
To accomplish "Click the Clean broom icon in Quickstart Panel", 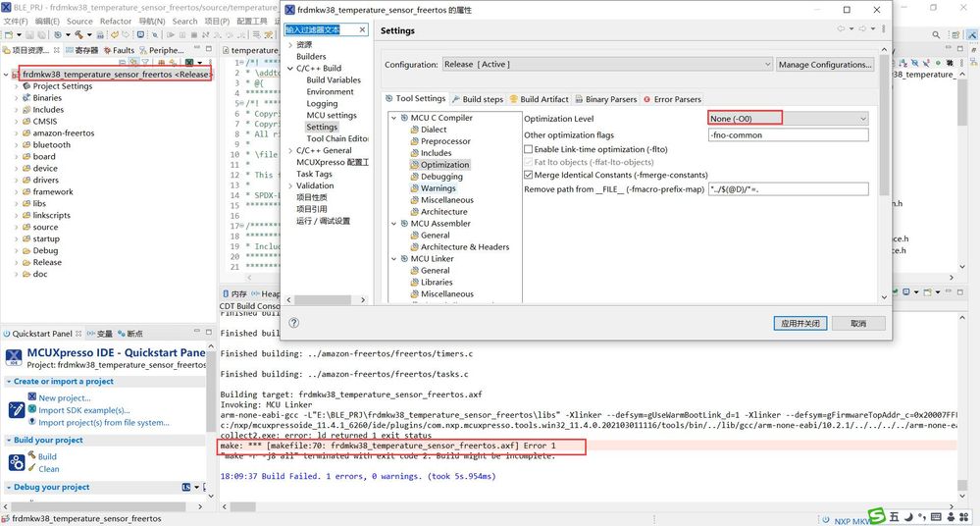I will 31,468.
